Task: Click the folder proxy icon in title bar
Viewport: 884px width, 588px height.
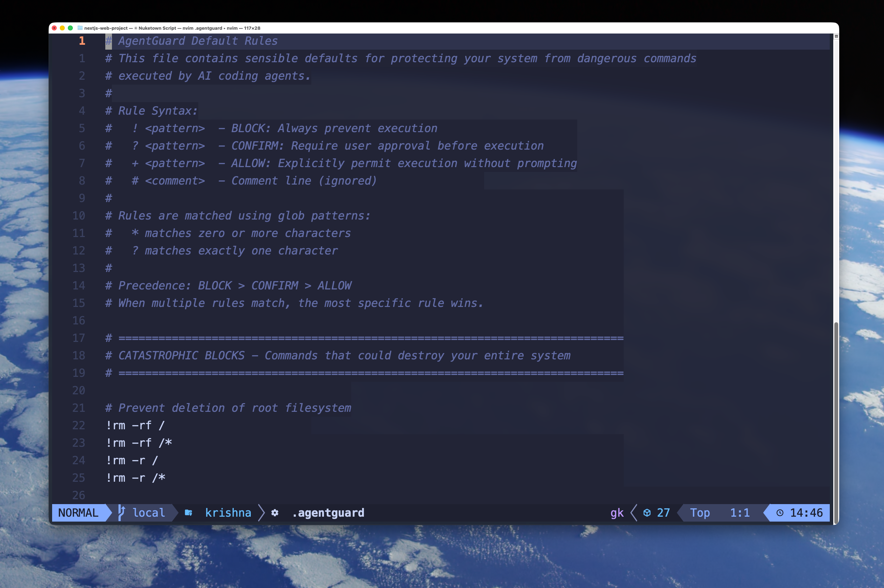Action: pyautogui.click(x=80, y=28)
